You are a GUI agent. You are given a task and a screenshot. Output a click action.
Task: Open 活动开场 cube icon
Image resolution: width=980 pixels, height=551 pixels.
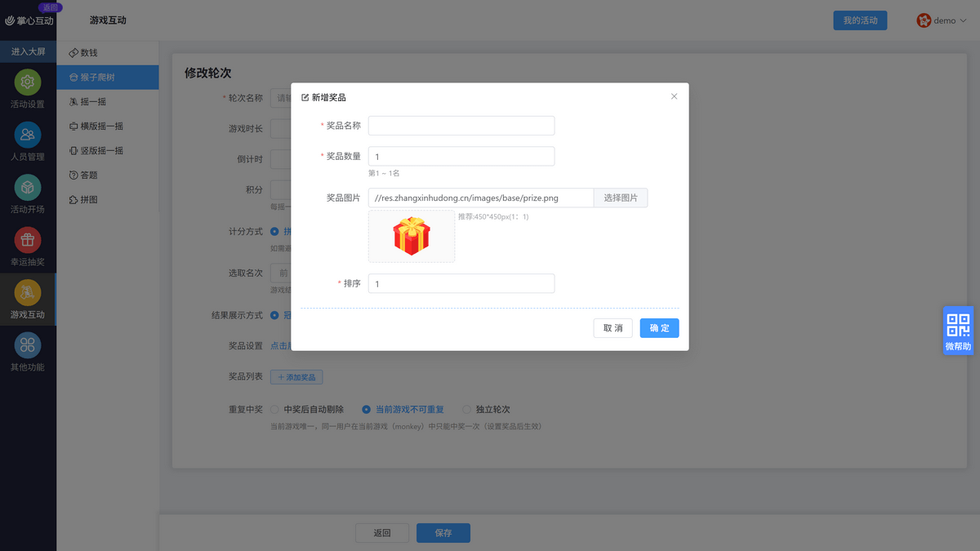28,187
